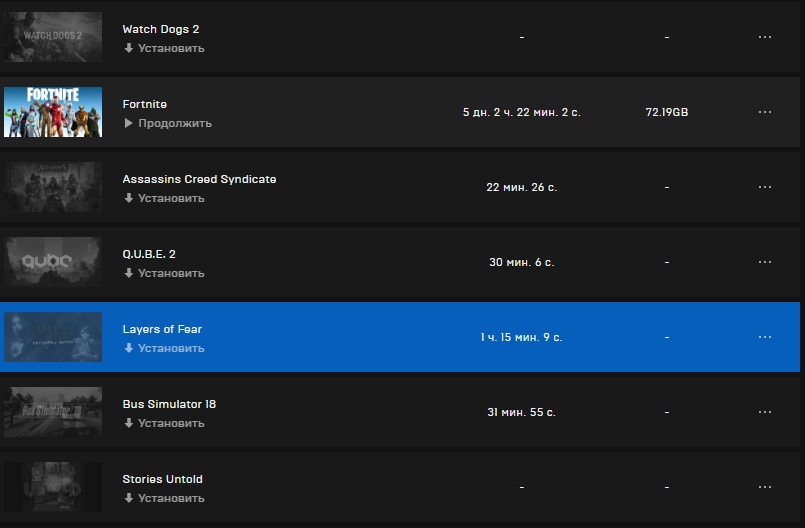Click download arrow icon under Stories Untold
Screen dimensions: 805x528
(128, 498)
